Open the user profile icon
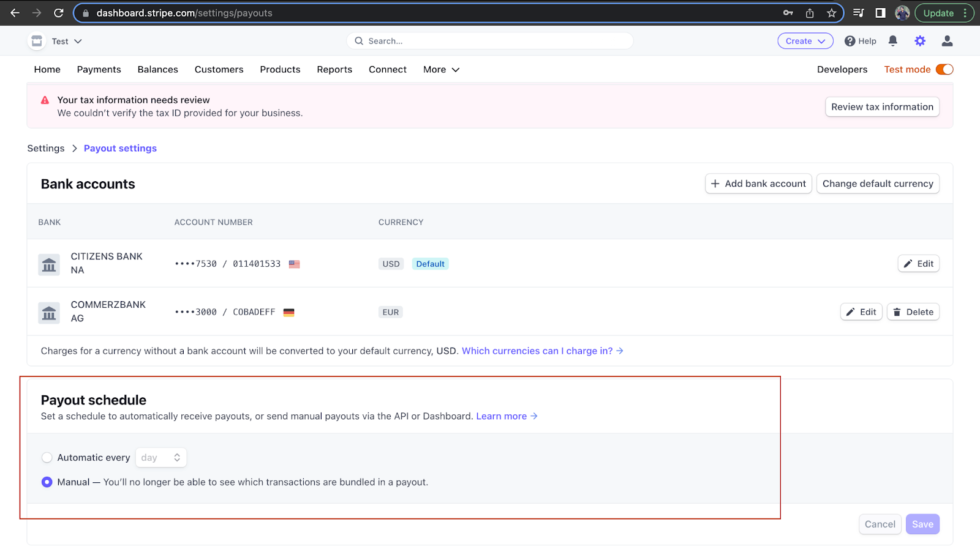 click(x=947, y=41)
